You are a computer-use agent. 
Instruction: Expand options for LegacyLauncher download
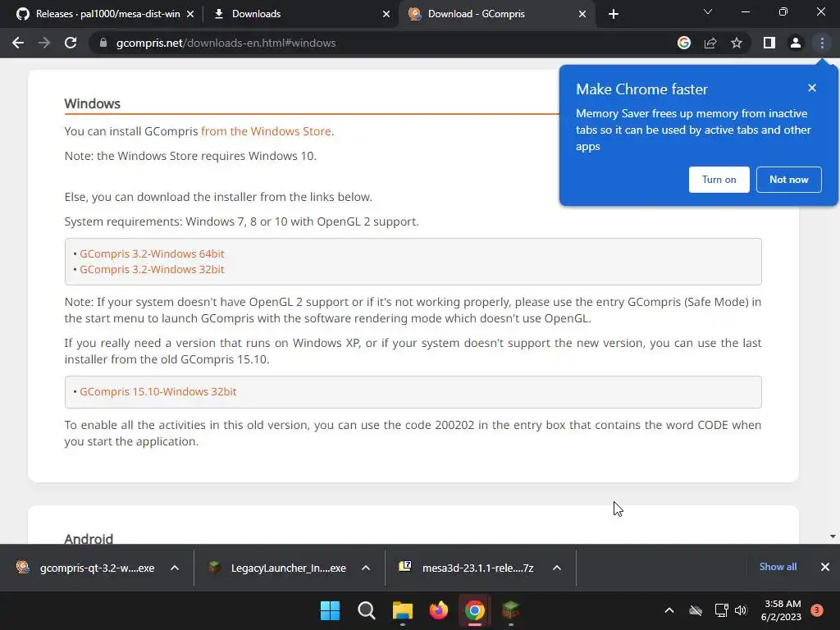coord(366,568)
